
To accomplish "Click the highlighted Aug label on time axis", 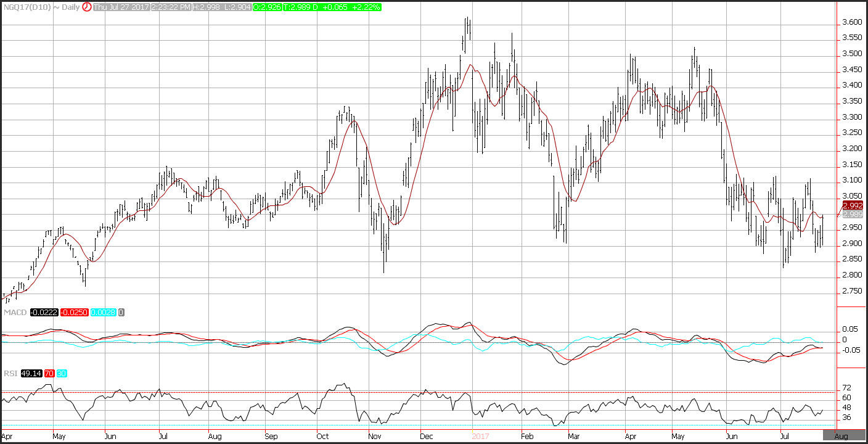I will [x=841, y=436].
